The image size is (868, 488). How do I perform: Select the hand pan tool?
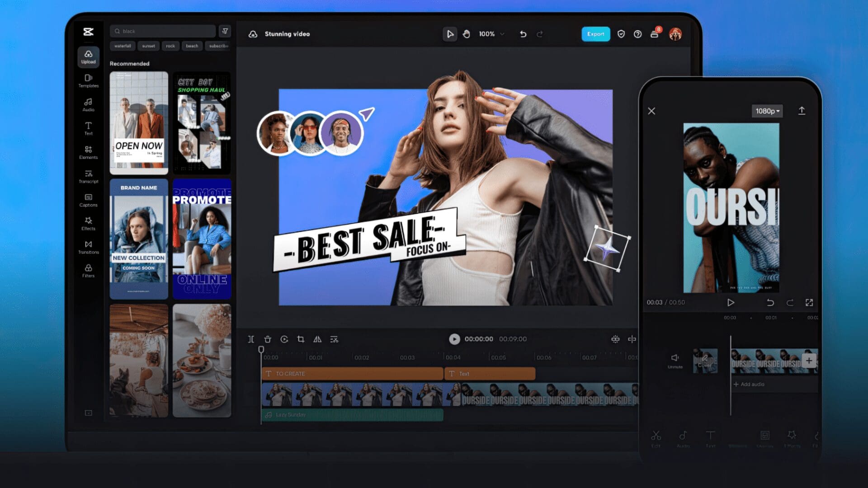click(467, 34)
